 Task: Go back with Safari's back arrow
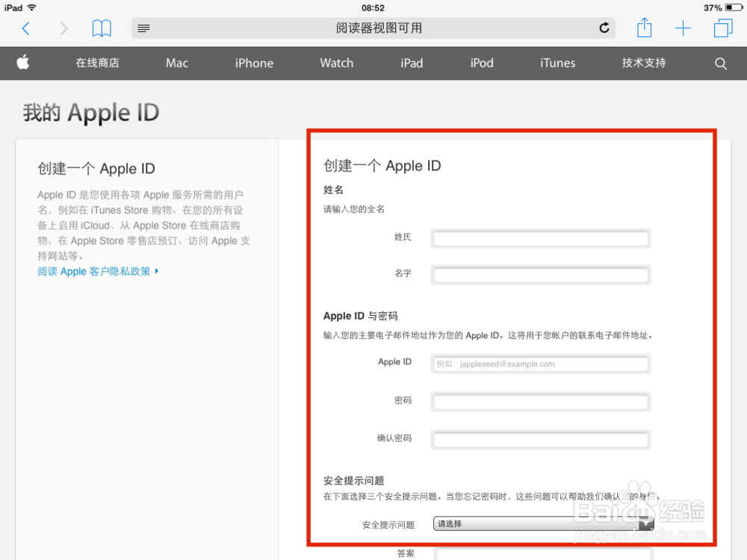point(26,28)
